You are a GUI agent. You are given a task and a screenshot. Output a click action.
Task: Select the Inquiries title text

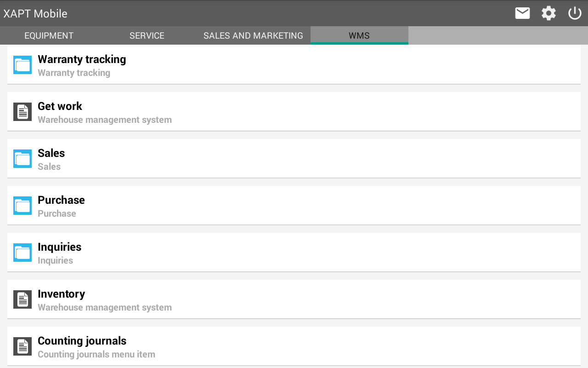pyautogui.click(x=59, y=247)
